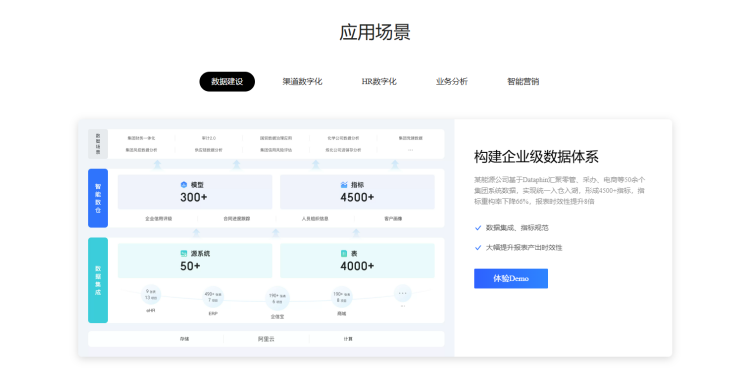Screen dimensions: 748x381
Task: Click the blue 智能数仓 side label
Action: pyautogui.click(x=98, y=198)
